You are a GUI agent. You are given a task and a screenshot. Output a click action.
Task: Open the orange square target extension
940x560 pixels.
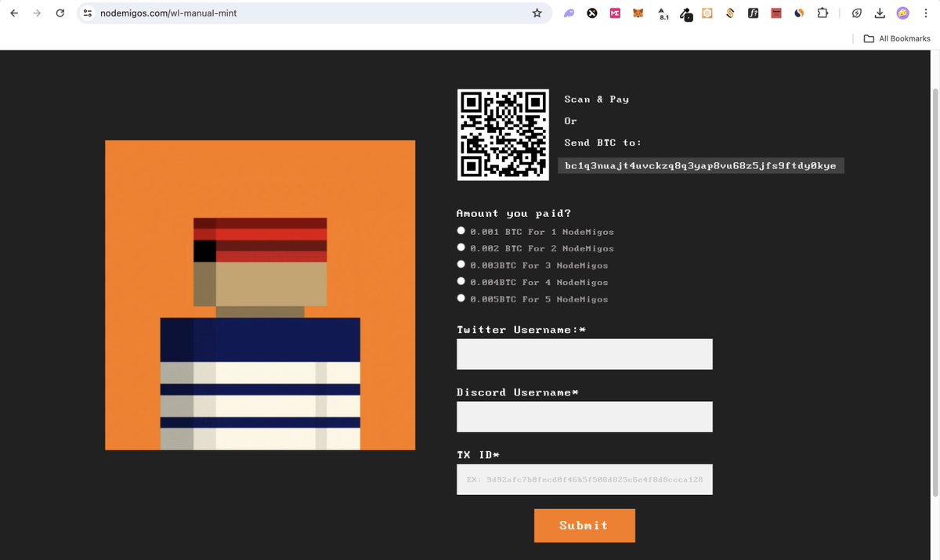pyautogui.click(x=707, y=13)
